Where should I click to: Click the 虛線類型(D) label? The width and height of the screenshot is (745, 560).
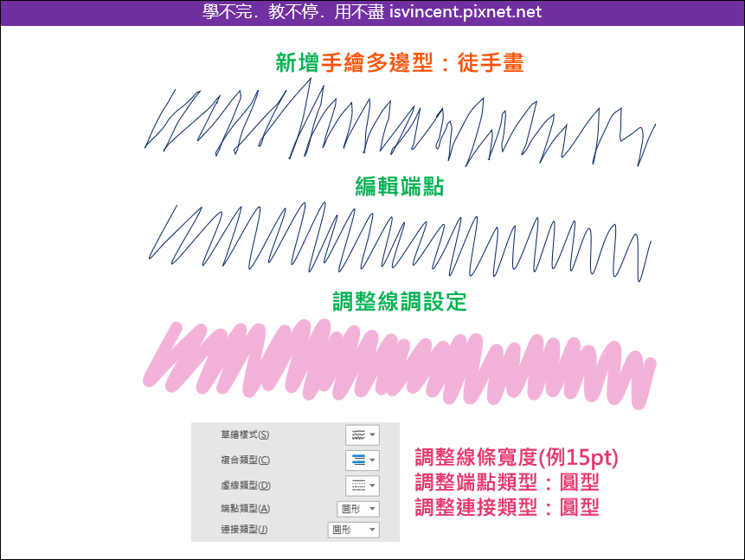246,486
